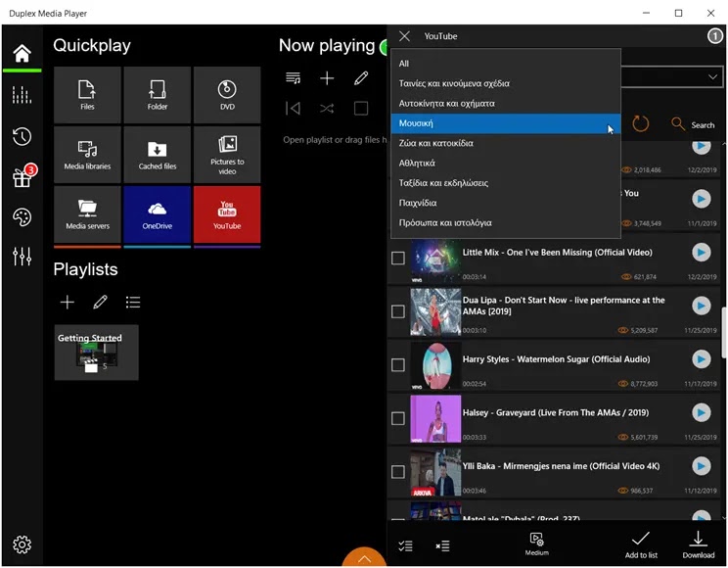
Task: Open the DVD quickplay tile
Action: coord(227,95)
